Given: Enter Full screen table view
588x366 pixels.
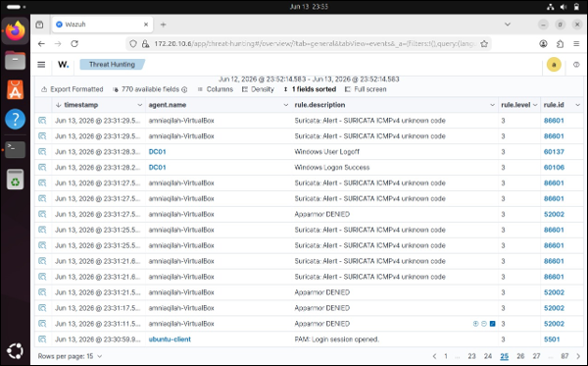Looking at the screenshot, I should pyautogui.click(x=366, y=89).
